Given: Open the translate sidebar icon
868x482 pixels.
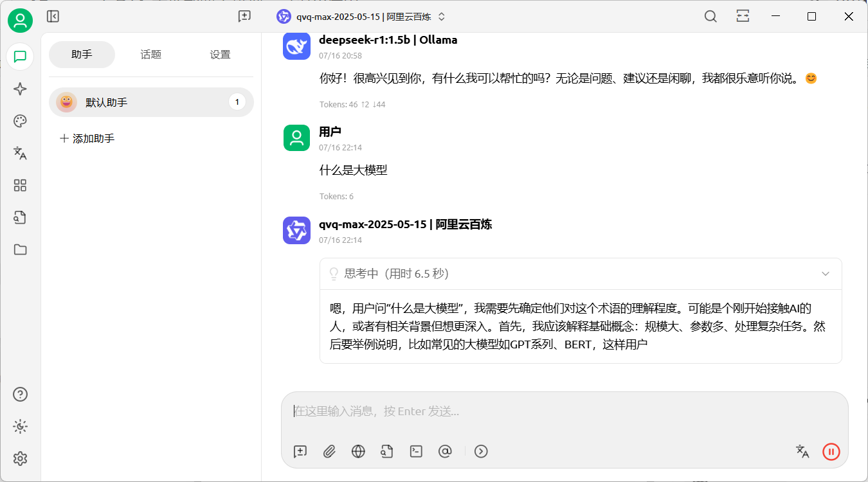Looking at the screenshot, I should [x=20, y=153].
